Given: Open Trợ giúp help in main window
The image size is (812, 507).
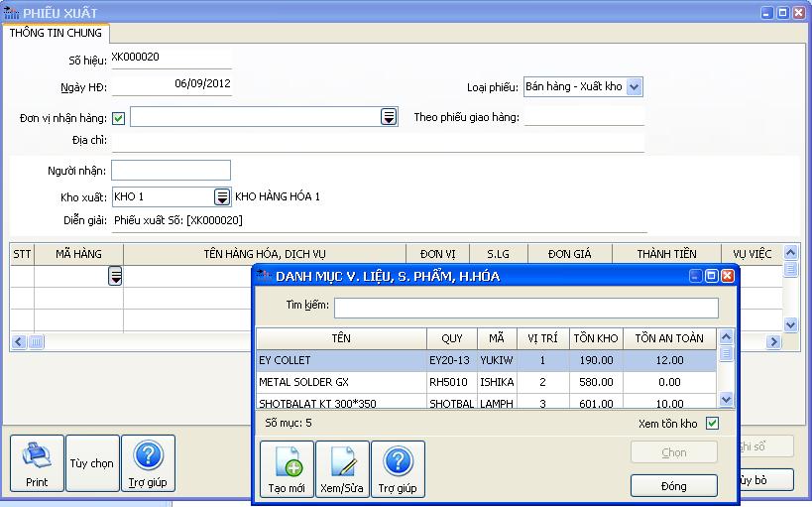Looking at the screenshot, I should [x=148, y=463].
